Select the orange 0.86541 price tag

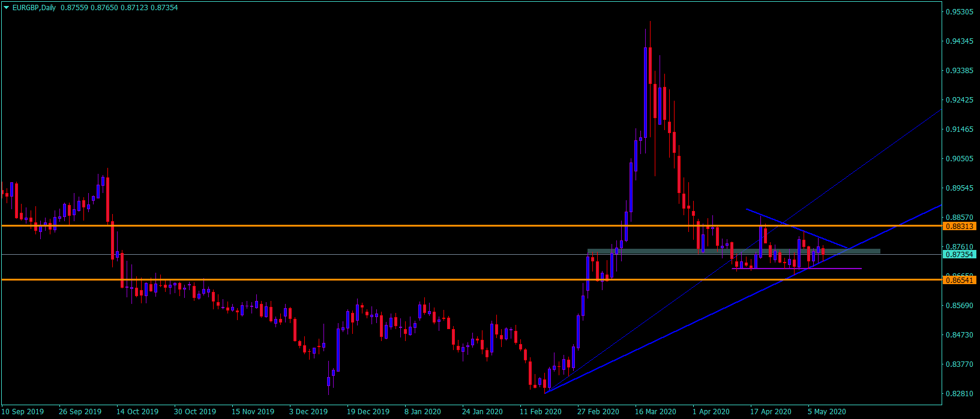(x=960, y=280)
